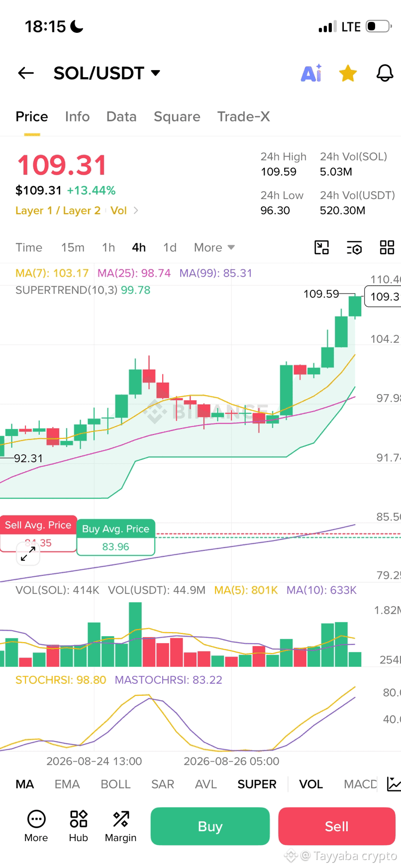Open Layer 1 / Layer 2 category link
The height and width of the screenshot is (868, 401).
tap(58, 211)
